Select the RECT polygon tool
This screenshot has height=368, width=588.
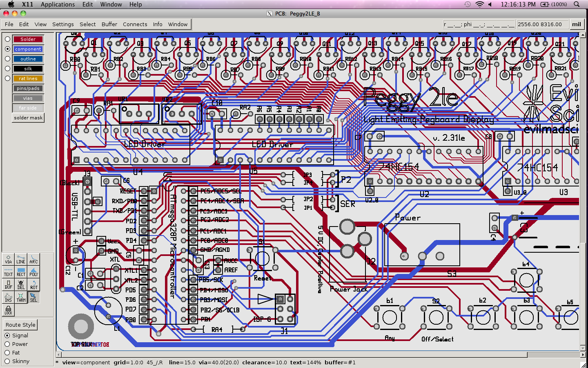[x=20, y=272]
